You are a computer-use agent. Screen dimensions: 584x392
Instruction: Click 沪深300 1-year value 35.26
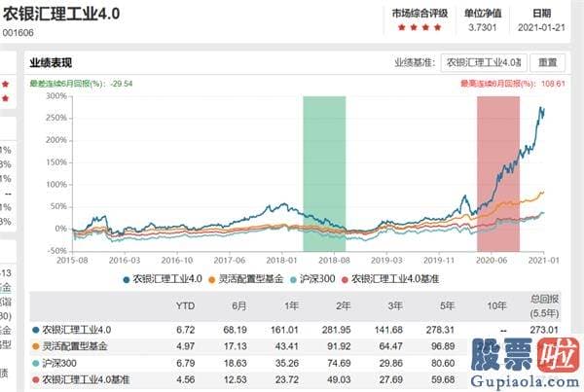(287, 363)
